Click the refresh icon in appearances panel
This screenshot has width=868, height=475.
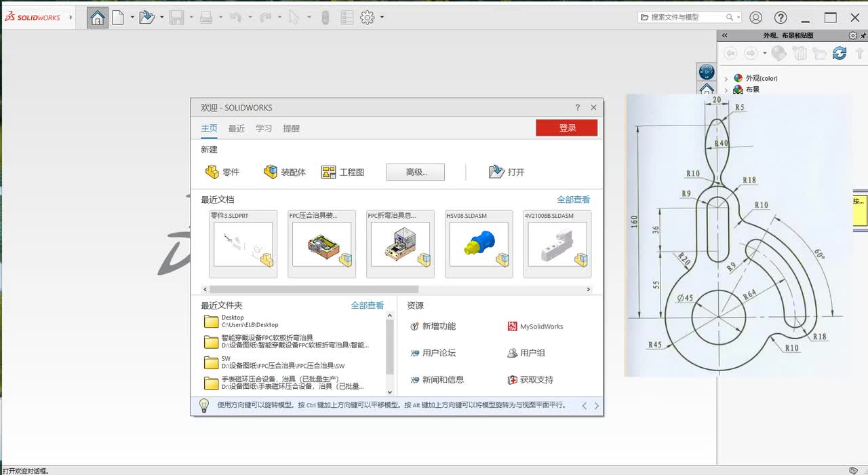point(840,53)
